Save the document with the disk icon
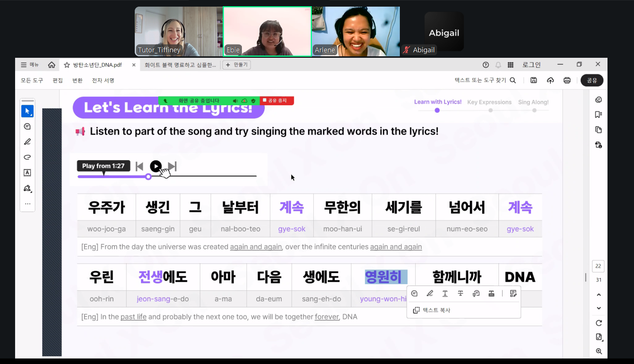 coord(533,80)
